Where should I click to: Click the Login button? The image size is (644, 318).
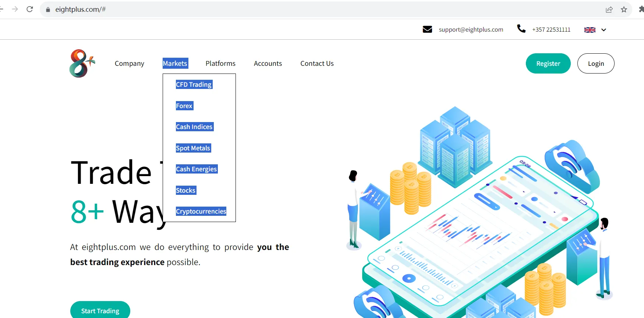point(596,63)
